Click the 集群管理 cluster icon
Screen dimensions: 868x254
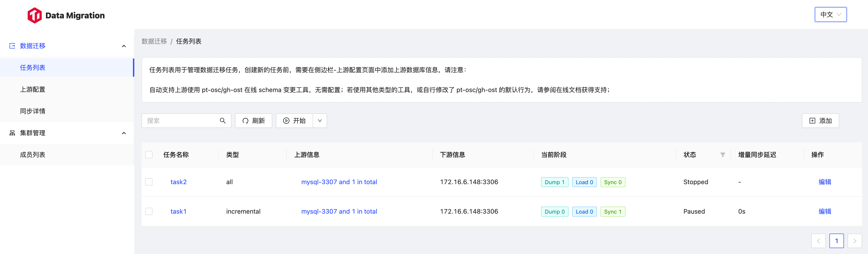coord(12,133)
